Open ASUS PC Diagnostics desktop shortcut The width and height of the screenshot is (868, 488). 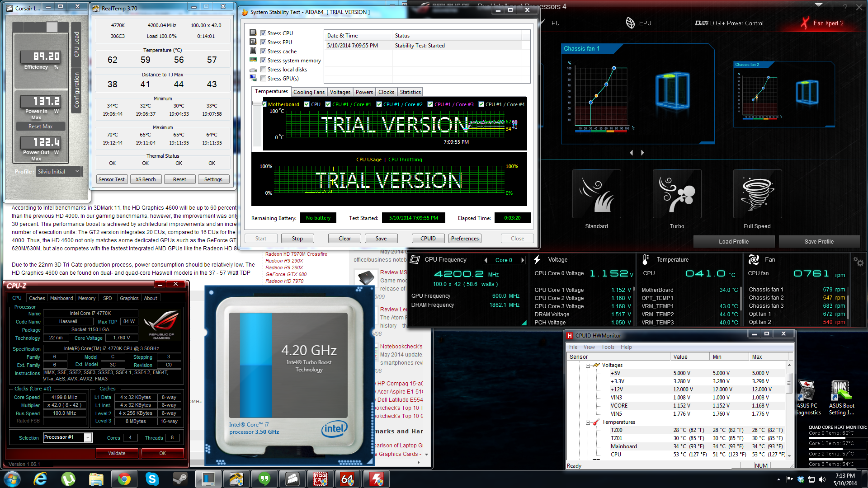[x=808, y=398]
